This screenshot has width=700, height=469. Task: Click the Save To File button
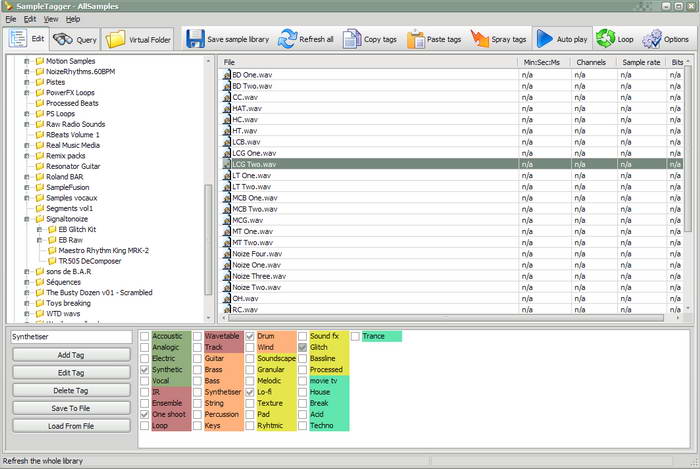point(71,408)
